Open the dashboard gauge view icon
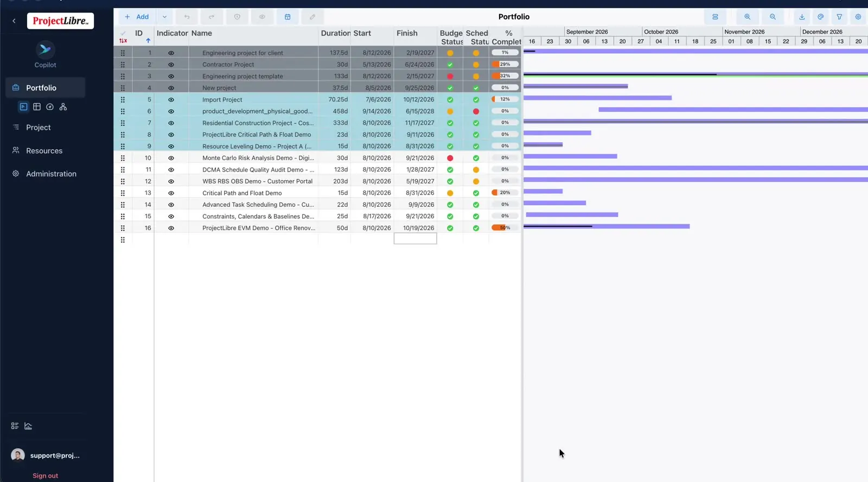This screenshot has width=868, height=482. tap(50, 107)
